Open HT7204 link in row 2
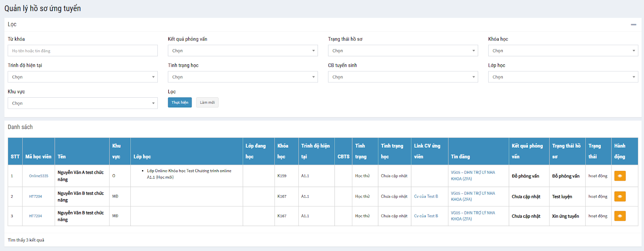 [x=35, y=196]
